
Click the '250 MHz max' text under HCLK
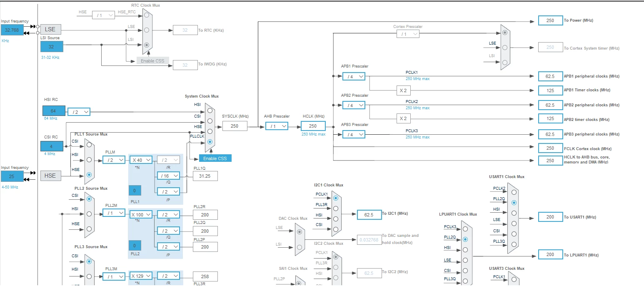314,134
